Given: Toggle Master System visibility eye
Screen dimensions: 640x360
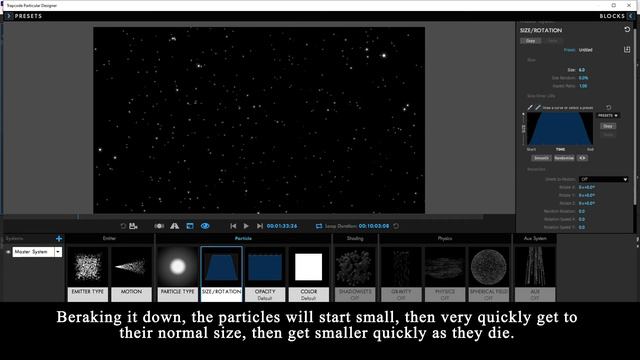Looking at the screenshot, I should point(8,252).
